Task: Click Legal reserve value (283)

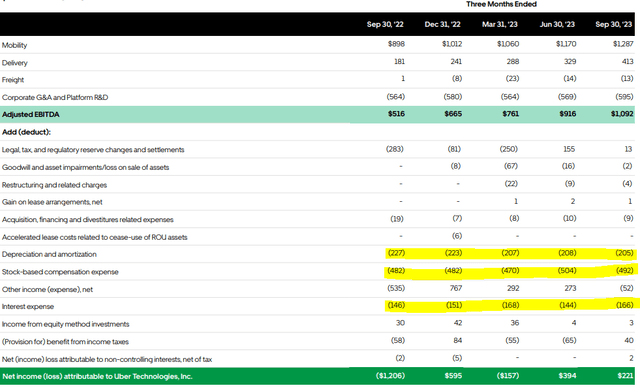Action: (x=395, y=149)
